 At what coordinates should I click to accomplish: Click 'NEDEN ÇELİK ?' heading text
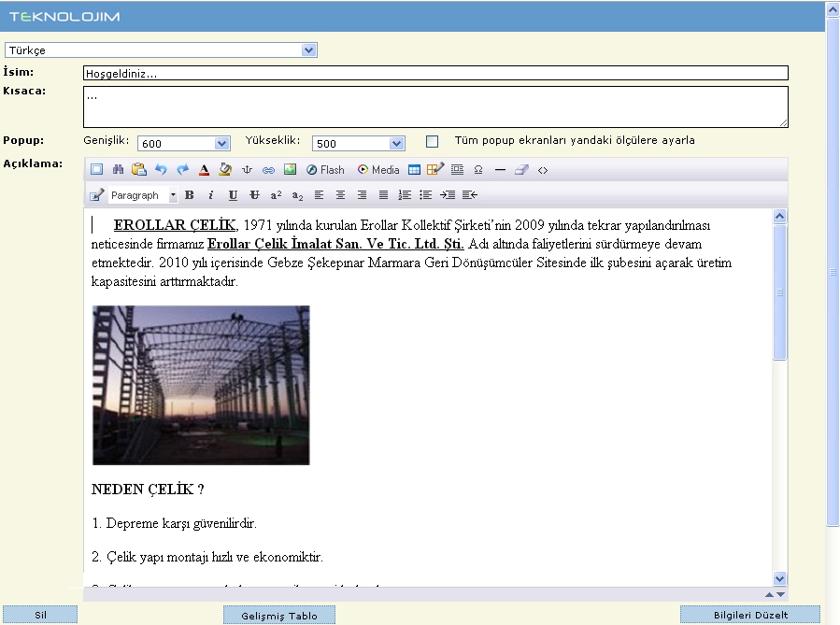(148, 490)
